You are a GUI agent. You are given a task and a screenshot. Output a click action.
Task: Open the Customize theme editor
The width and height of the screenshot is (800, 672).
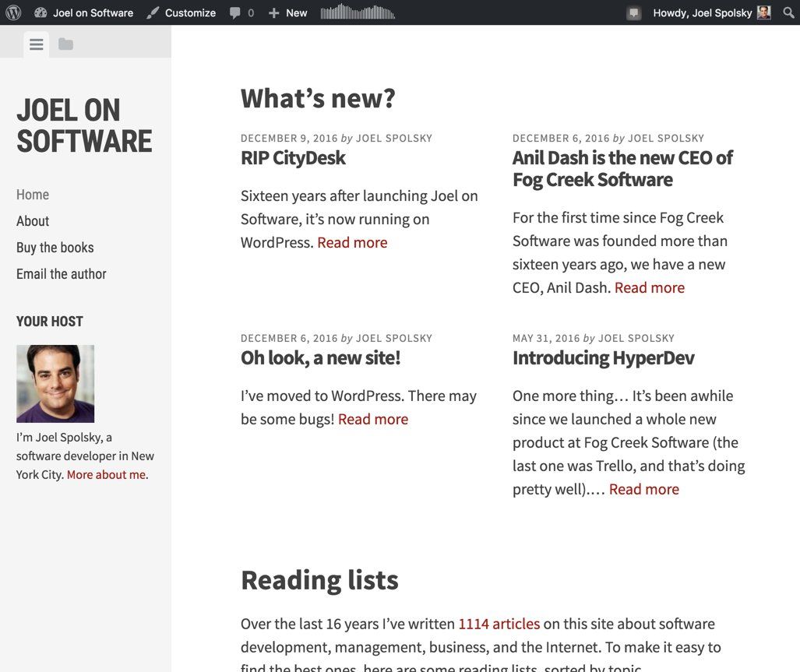[x=181, y=12]
